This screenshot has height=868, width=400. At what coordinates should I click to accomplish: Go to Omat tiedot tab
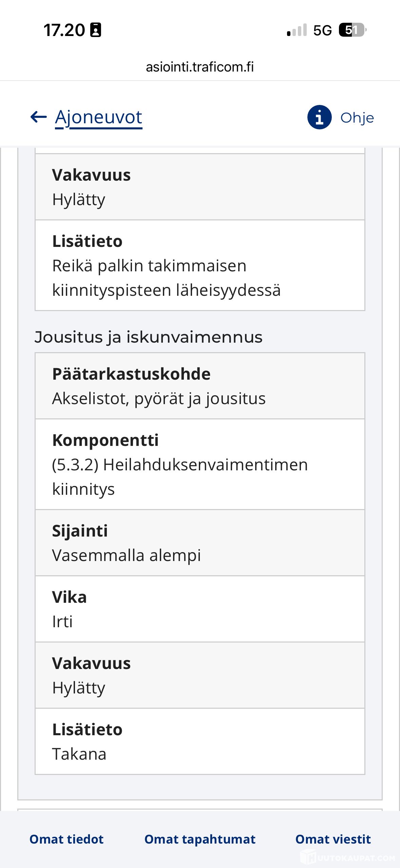tap(66, 839)
